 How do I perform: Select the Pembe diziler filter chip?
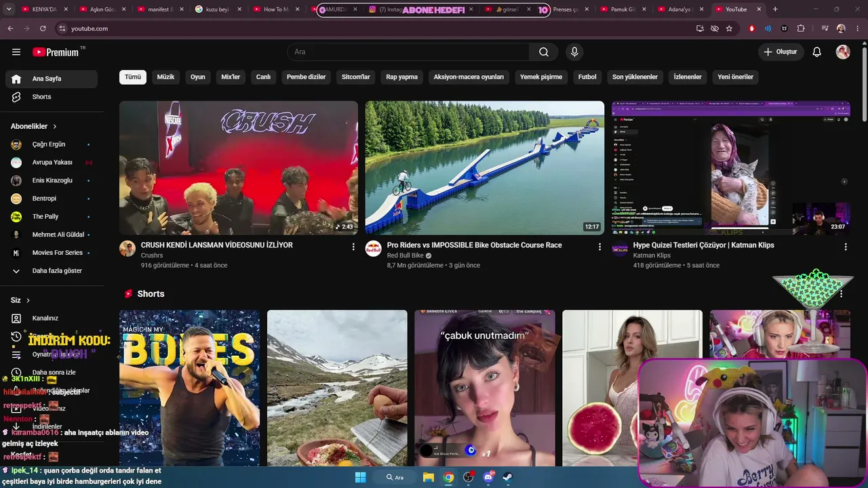pos(307,77)
